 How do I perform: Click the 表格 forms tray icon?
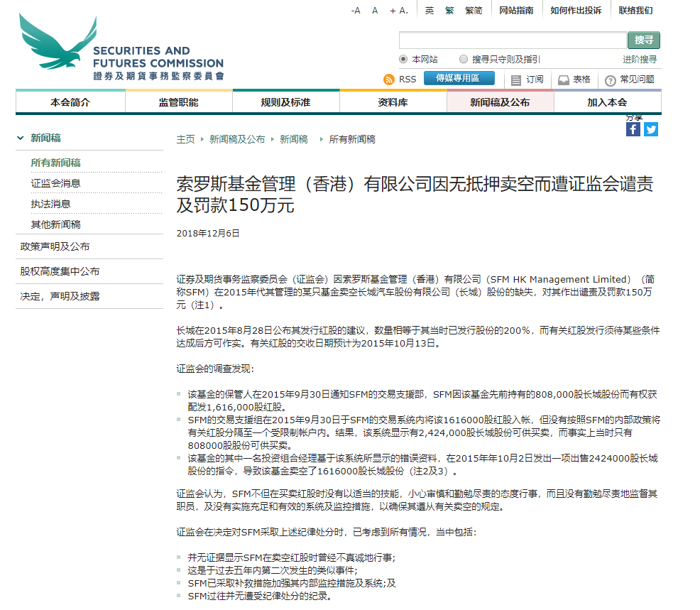pos(564,80)
